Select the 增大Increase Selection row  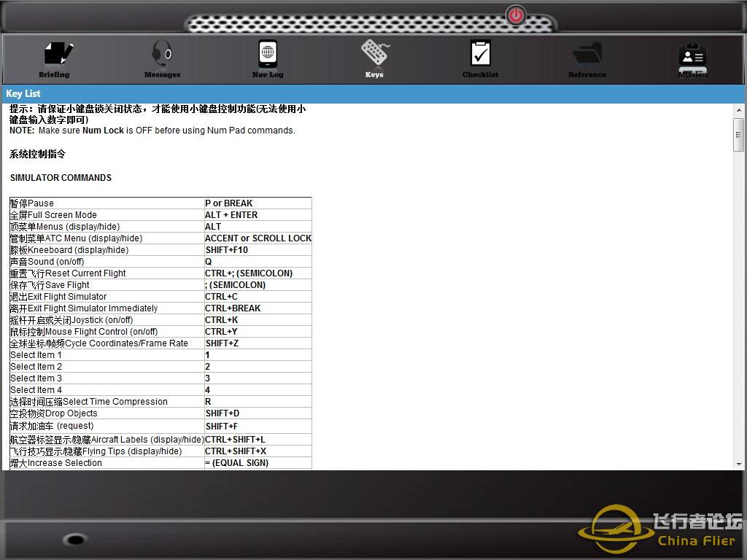click(160, 463)
